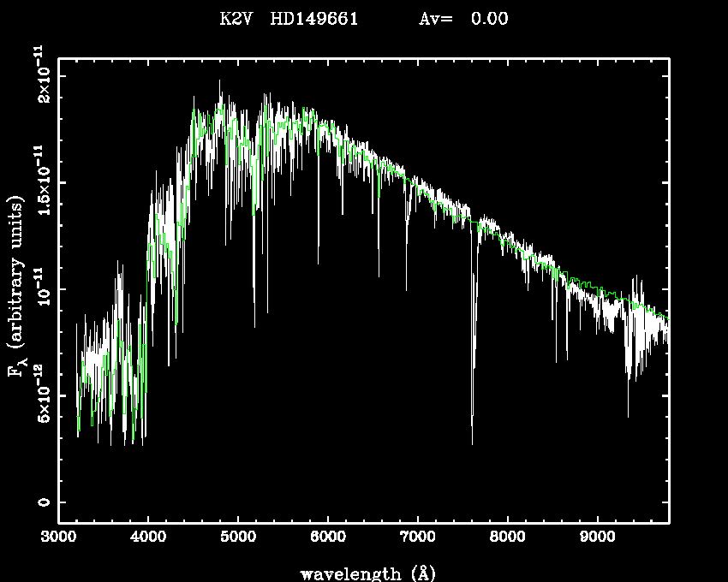Click the 7000 x-axis tick label
The width and height of the screenshot is (728, 582).
tap(418, 538)
